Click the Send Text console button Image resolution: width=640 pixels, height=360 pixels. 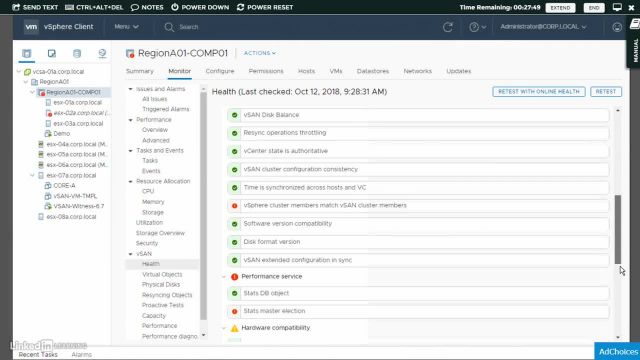click(35, 7)
